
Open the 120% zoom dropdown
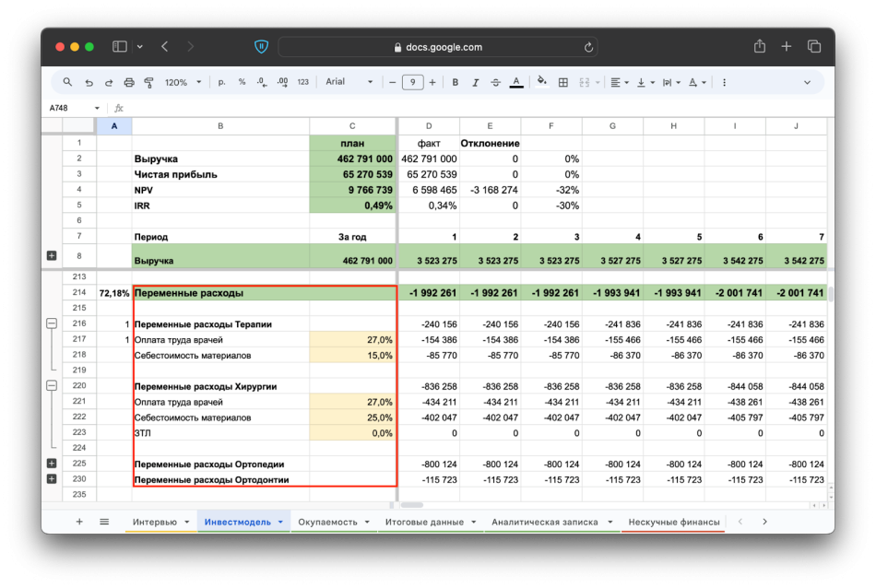tap(183, 82)
